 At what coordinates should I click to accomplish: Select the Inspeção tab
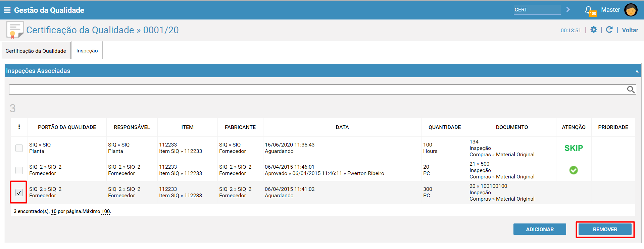click(x=87, y=50)
